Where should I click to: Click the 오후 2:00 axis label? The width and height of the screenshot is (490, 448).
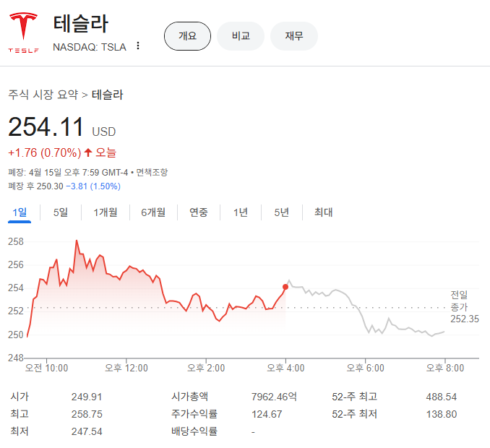click(206, 368)
